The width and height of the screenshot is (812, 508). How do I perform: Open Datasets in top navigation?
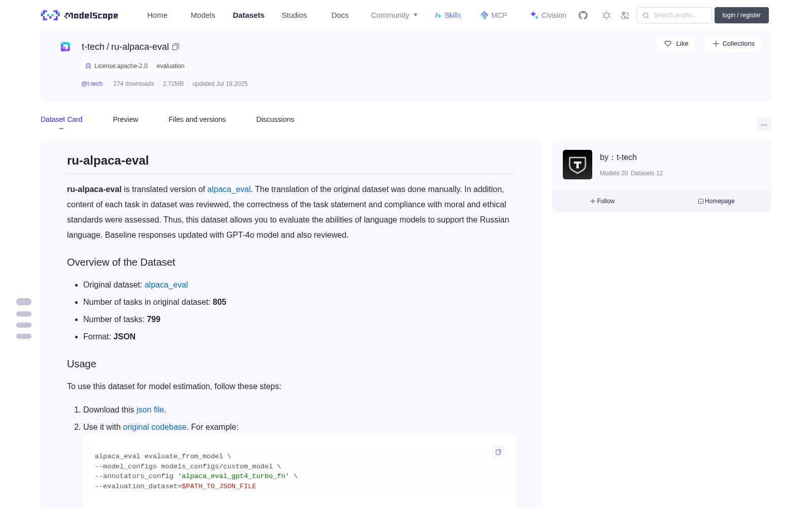coord(249,15)
